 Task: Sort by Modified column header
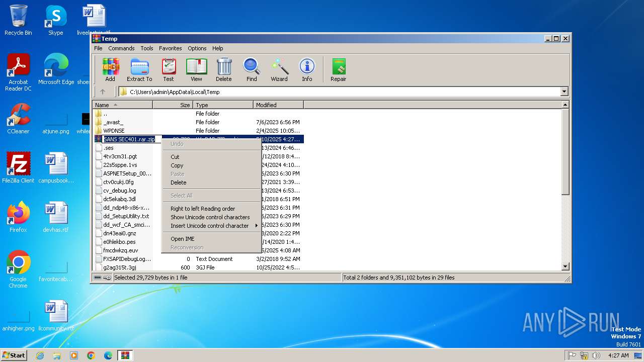coord(278,105)
